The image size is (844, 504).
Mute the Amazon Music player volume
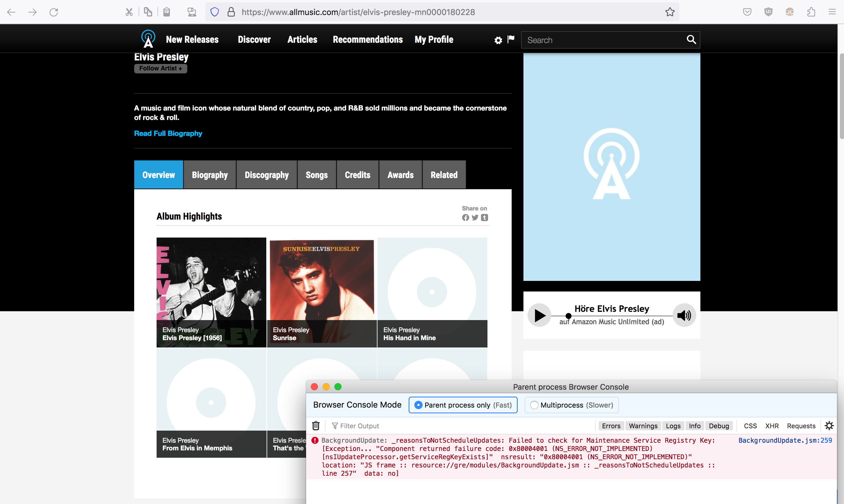(684, 315)
